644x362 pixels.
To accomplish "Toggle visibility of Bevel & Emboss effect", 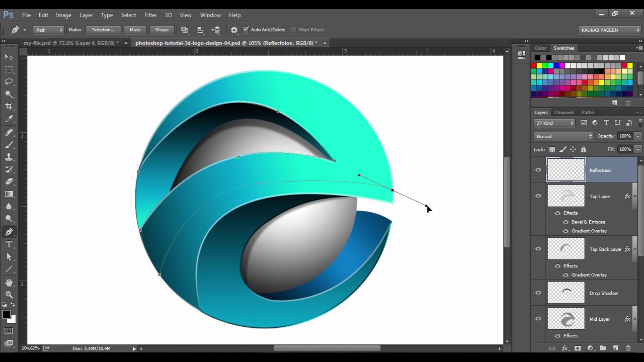I will (566, 222).
